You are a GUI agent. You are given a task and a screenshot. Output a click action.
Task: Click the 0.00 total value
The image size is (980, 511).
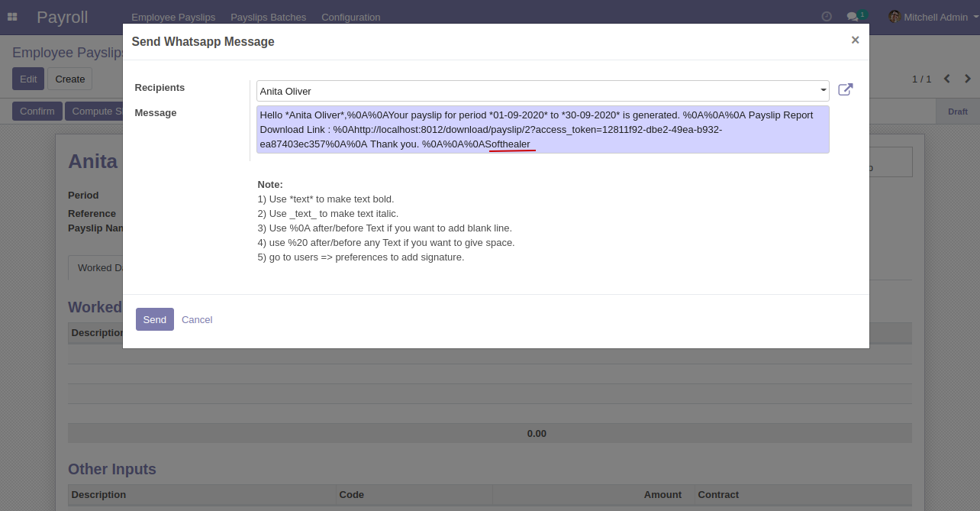tap(537, 433)
